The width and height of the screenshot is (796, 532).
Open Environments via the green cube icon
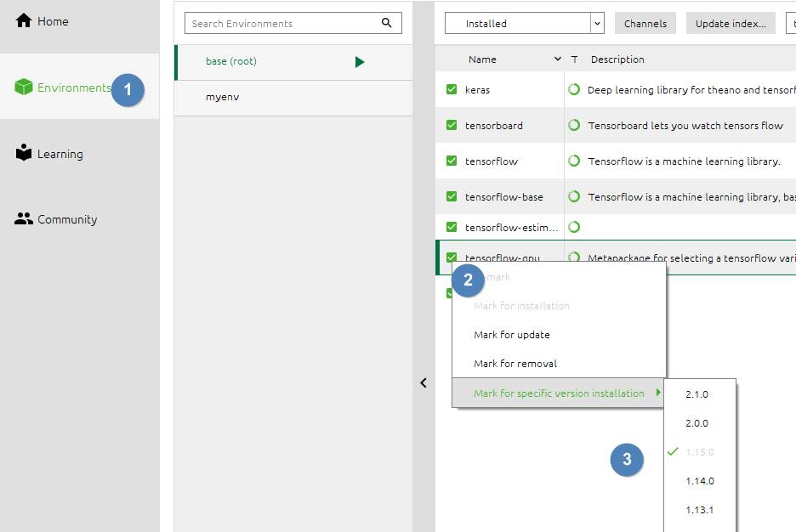24,88
